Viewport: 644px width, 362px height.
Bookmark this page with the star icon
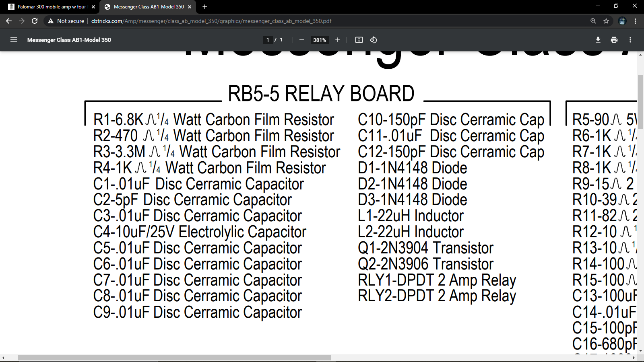coord(606,21)
